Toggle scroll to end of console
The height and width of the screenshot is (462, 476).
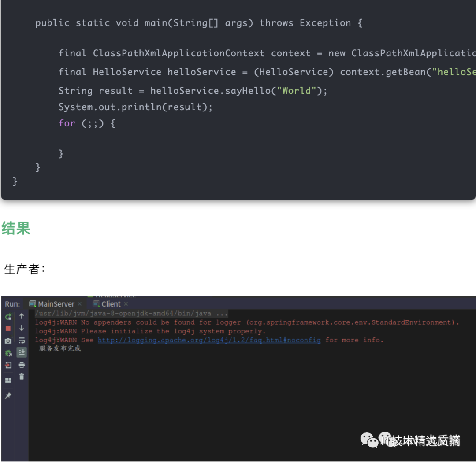pyautogui.click(x=22, y=352)
